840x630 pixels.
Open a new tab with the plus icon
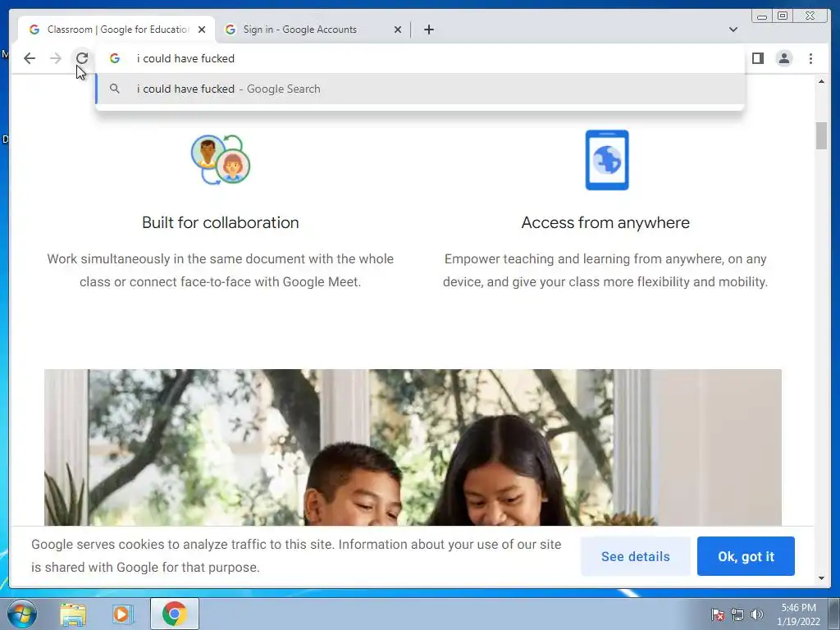click(428, 30)
